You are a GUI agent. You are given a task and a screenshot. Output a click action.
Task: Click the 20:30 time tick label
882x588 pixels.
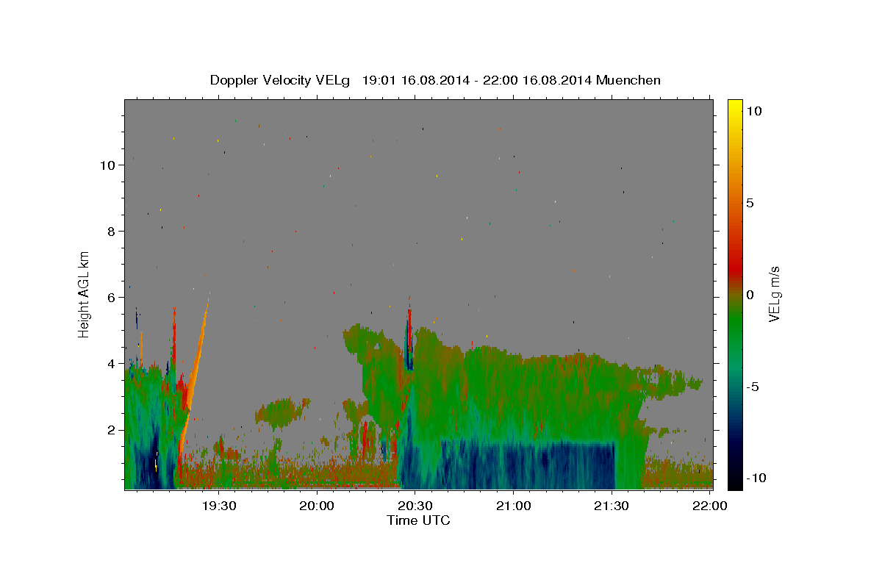pos(415,506)
